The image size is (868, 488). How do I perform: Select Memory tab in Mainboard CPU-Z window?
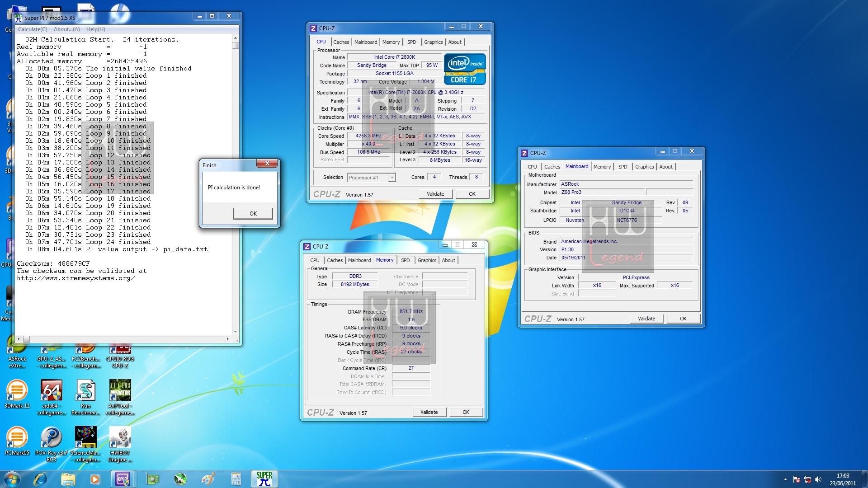coord(602,167)
